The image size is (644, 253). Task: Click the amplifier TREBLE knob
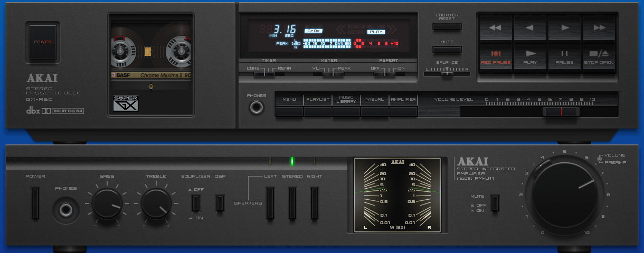156,202
